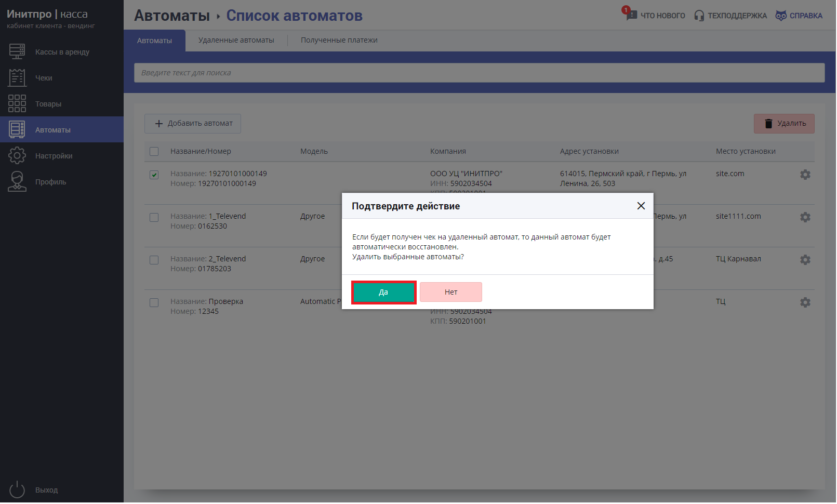
Task: Open the Товары grid icon
Action: pos(17,103)
